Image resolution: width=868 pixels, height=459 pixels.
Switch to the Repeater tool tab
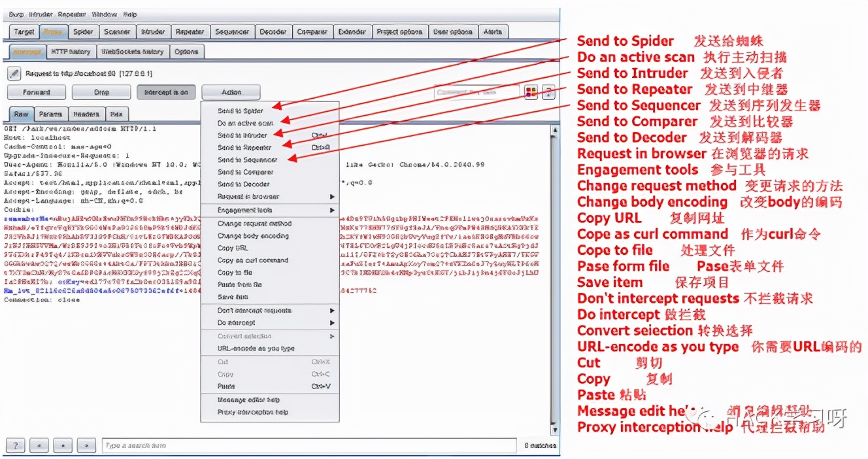tap(190, 31)
